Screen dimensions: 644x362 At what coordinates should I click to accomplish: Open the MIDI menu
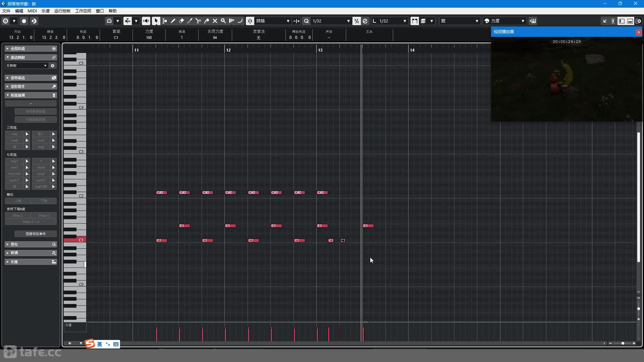(x=32, y=11)
